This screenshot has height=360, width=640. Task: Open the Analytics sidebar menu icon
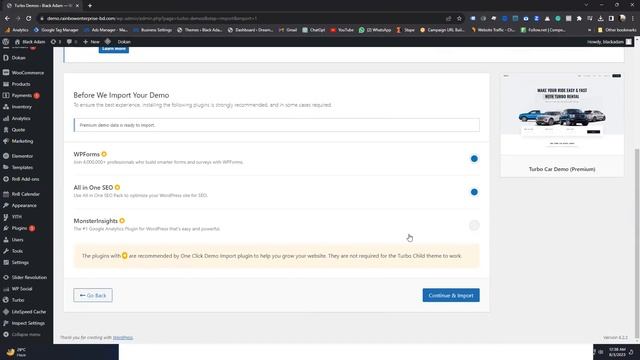pos(6,118)
